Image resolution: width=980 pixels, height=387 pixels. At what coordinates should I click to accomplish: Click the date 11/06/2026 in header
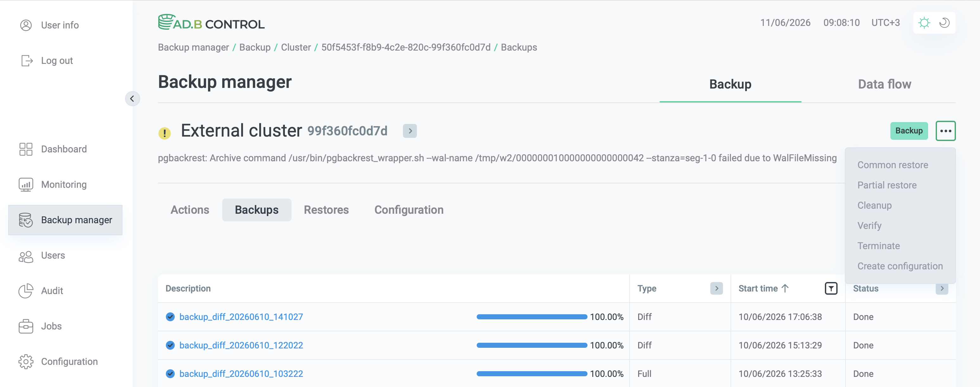[785, 23]
